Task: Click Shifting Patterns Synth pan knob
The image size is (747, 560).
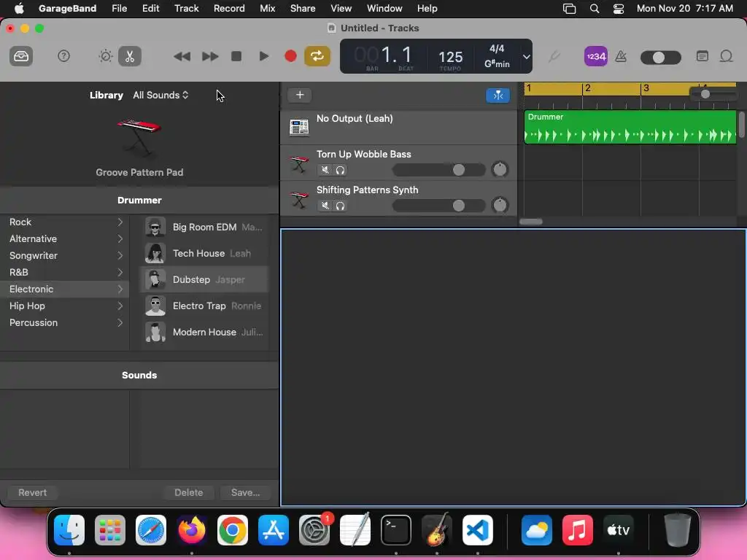Action: [500, 205]
